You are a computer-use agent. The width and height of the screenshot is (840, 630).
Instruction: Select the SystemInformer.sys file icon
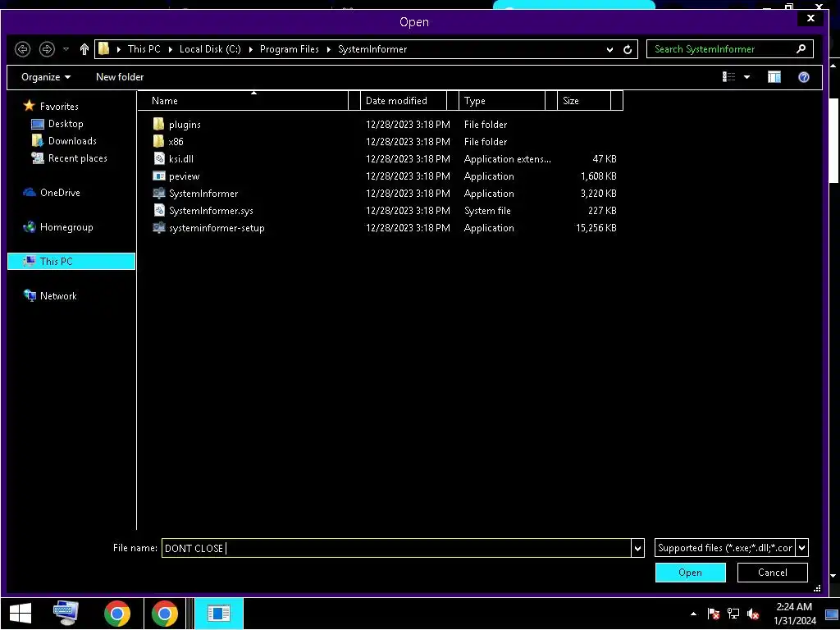click(x=159, y=211)
